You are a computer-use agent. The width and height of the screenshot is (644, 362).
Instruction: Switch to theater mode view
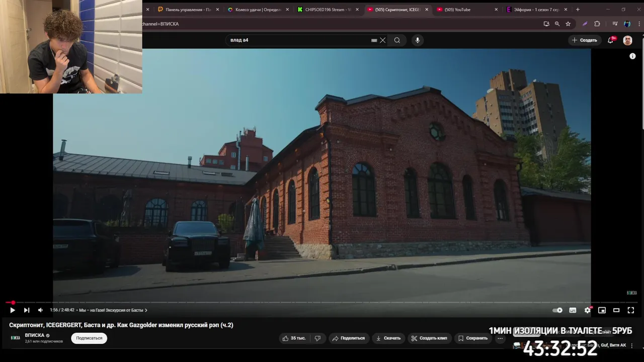click(616, 310)
